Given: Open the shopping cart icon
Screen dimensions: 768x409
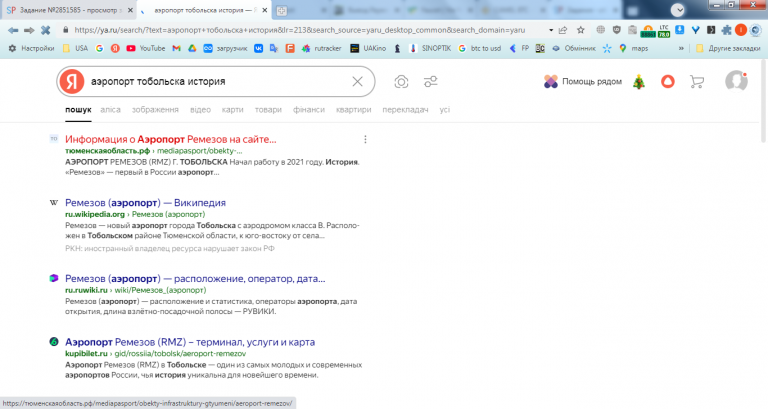Looking at the screenshot, I should pyautogui.click(x=696, y=81).
